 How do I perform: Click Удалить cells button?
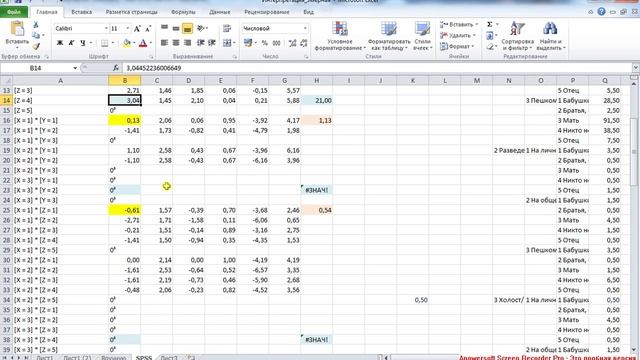pos(459,36)
